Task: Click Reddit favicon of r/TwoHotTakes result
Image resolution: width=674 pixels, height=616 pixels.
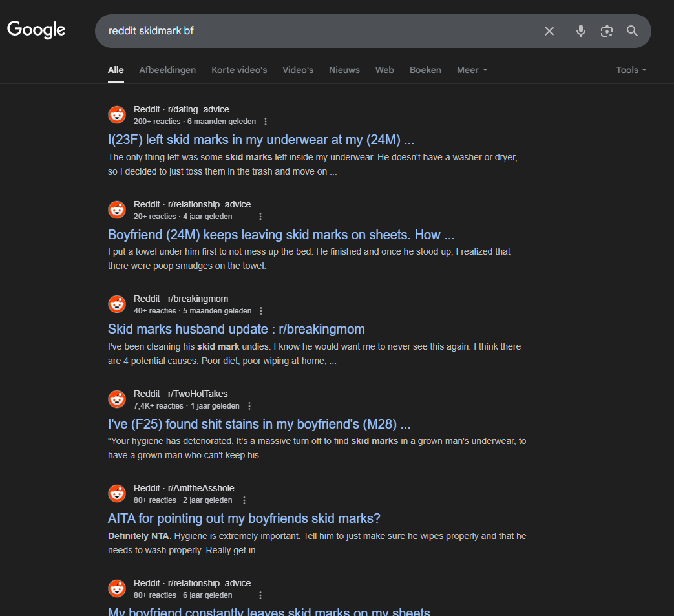Action: point(117,399)
